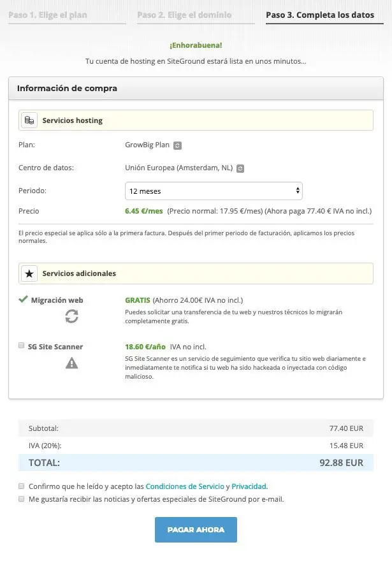
Task: Click the Información de compra heading
Action: tap(67, 89)
